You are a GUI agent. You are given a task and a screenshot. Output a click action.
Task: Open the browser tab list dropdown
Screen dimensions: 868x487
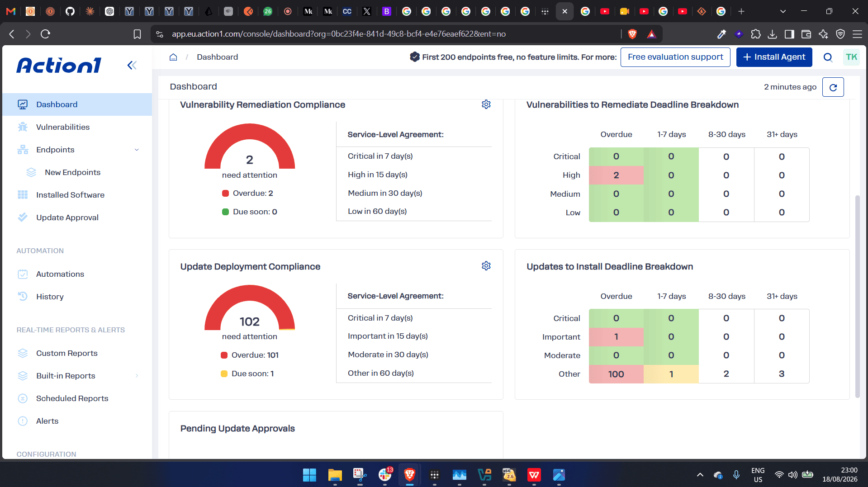pyautogui.click(x=783, y=11)
